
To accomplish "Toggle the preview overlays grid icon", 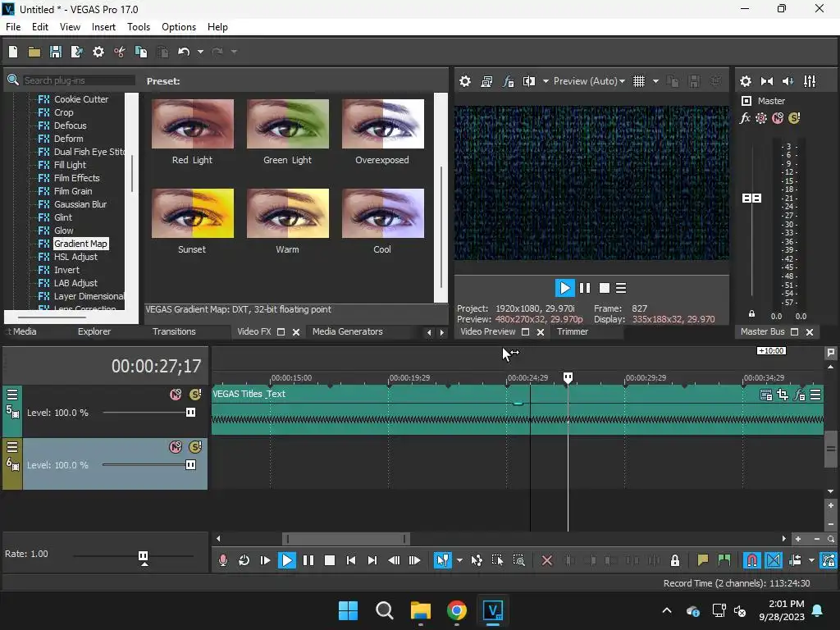I will 639,81.
